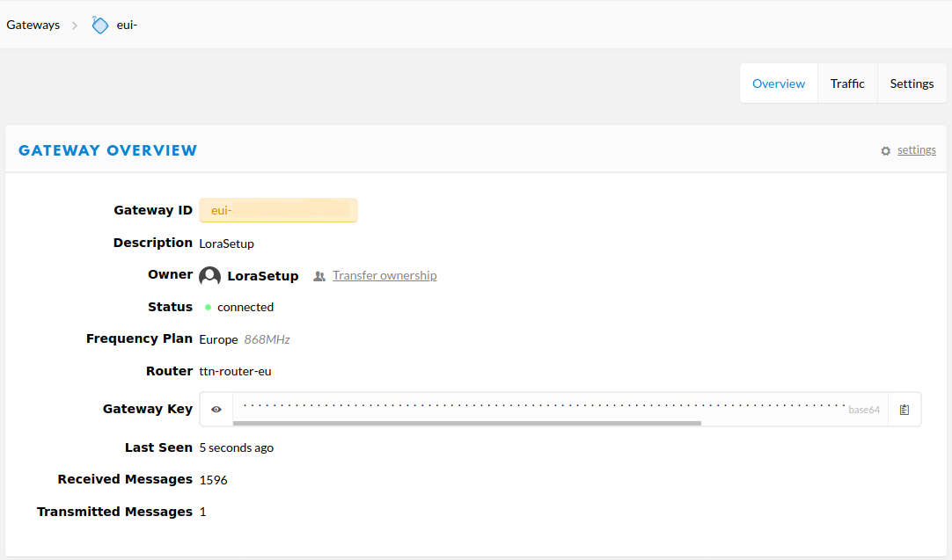Click the LoraSetup owner name
The image size is (952, 560).
263,276
